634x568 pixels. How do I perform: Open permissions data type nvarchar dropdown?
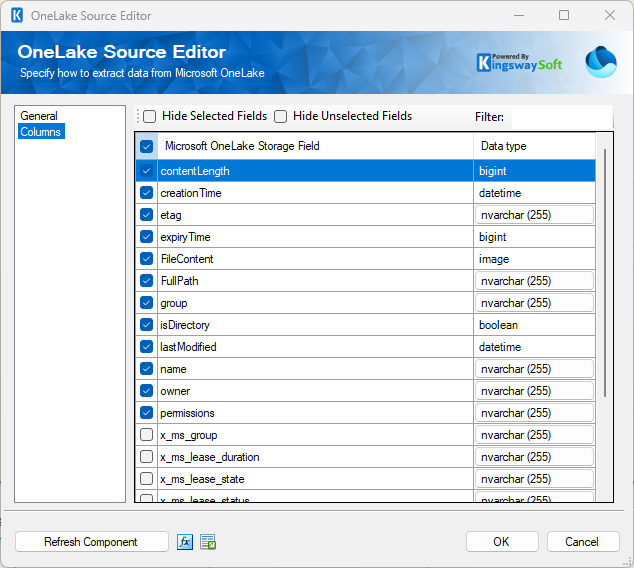[x=534, y=413]
